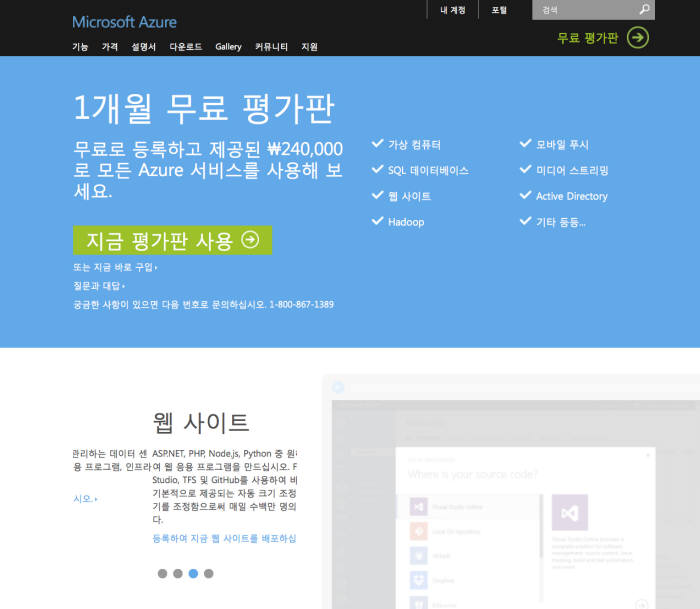Click the green 무료 평가판 header link
The image size is (700, 609).
pos(588,38)
